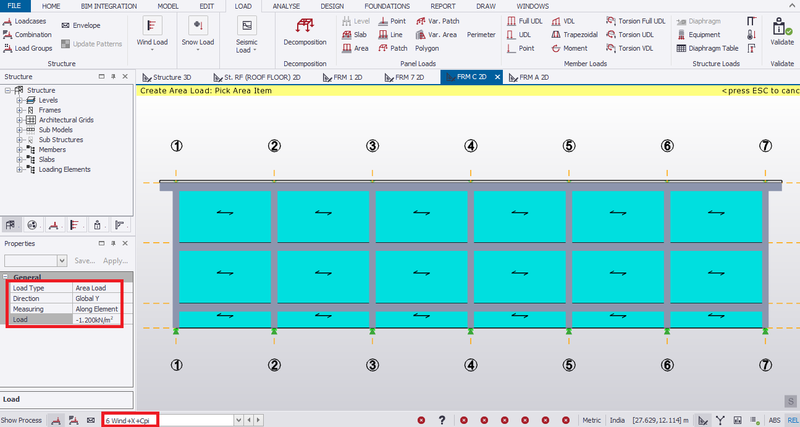Switch to the DESIGN ribbon tab
The width and height of the screenshot is (800, 427).
(x=332, y=6)
